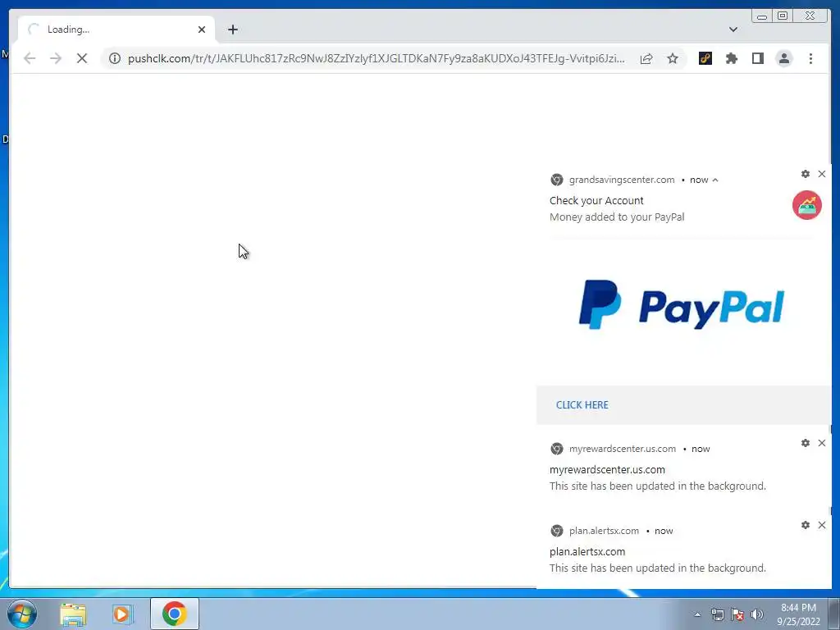Open settings for myrewardscenter.us.com notification
Screen dimensions: 840x630
(806, 443)
